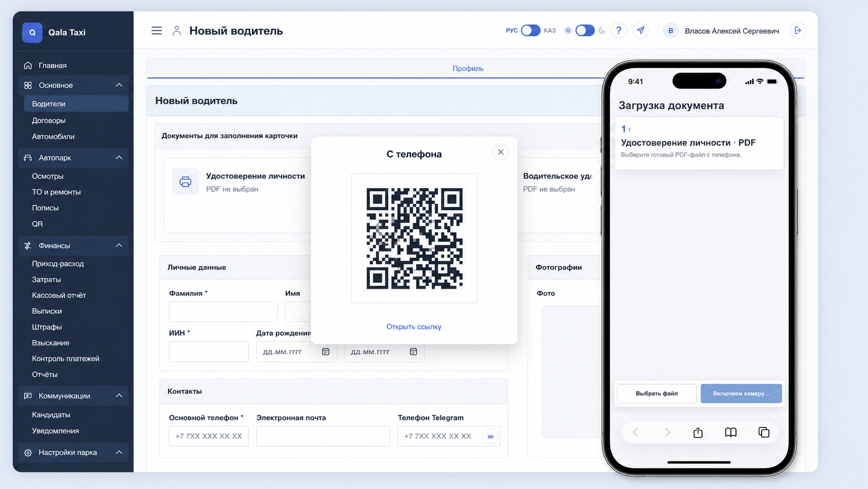Focus the Основной телефон input field
This screenshot has height=489, width=868.
click(x=209, y=437)
